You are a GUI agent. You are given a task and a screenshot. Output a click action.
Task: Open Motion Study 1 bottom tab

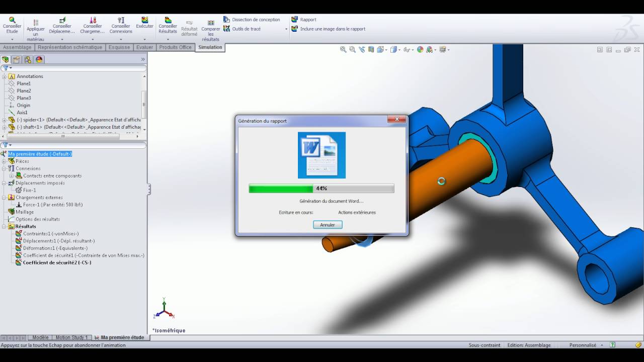click(x=71, y=337)
